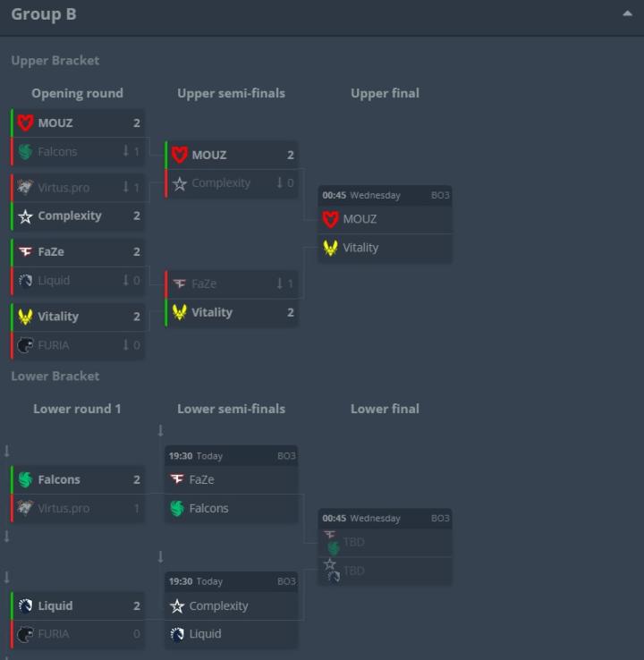Click the Vitality logo in the Upper final

click(x=331, y=248)
